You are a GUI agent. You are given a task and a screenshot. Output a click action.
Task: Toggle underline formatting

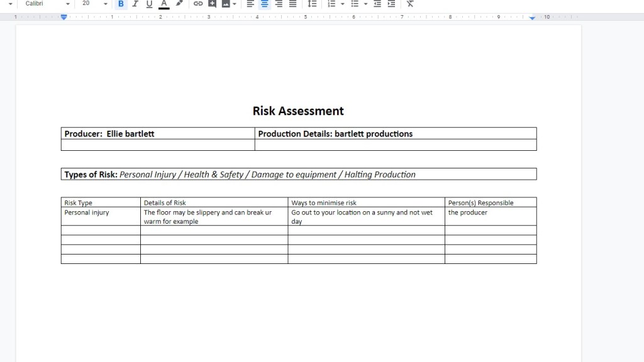[x=149, y=4]
